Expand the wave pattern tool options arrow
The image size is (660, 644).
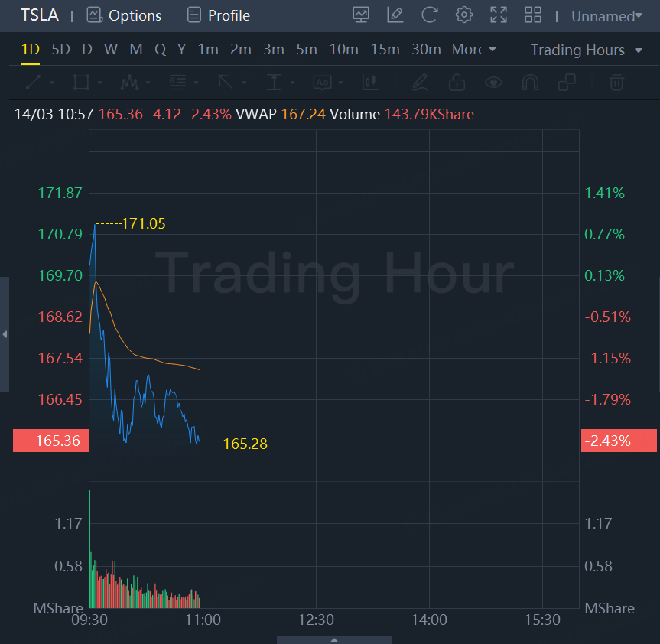coord(148,83)
